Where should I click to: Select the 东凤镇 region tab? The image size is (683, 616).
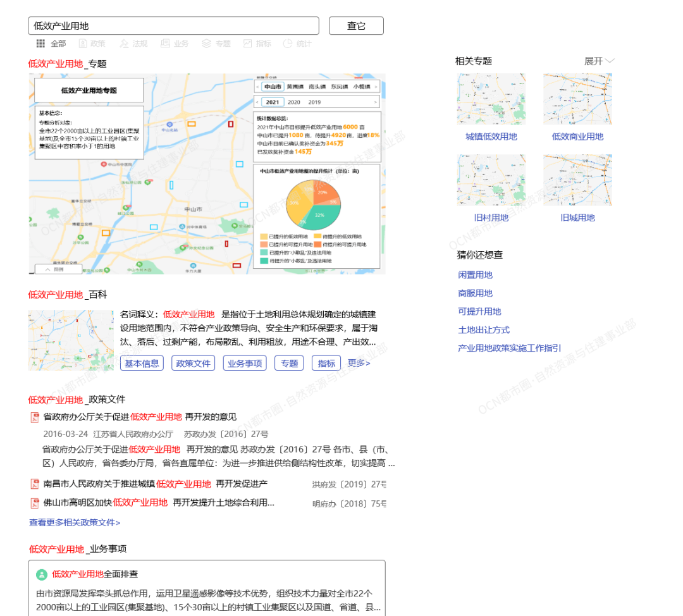[340, 87]
